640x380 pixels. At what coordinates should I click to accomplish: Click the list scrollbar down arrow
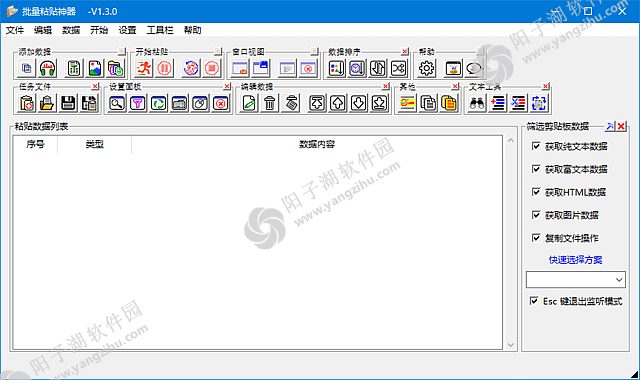click(511, 345)
